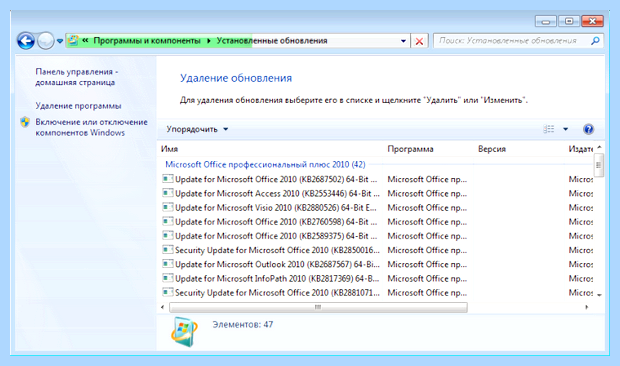Open the view options dropdown arrow
The height and width of the screenshot is (366, 620).
(565, 129)
